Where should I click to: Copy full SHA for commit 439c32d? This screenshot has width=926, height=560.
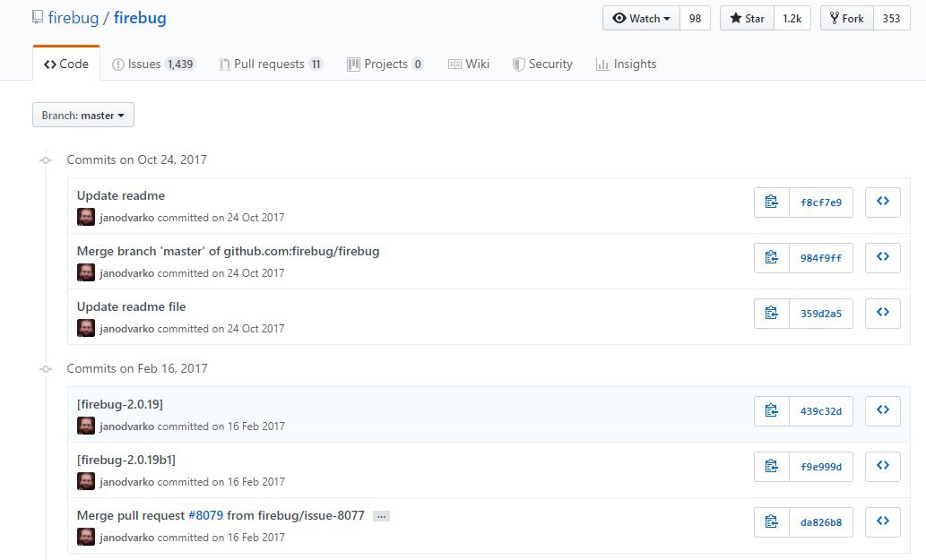(771, 411)
